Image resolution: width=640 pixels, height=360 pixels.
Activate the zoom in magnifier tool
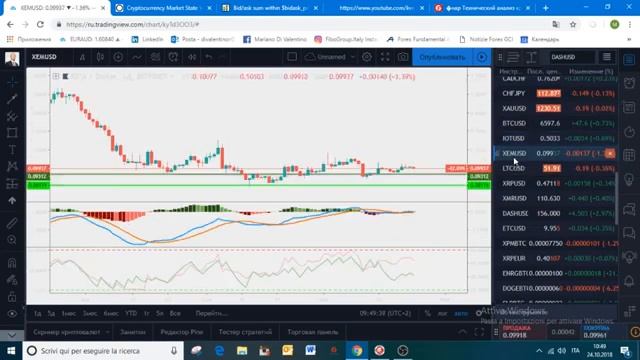[12, 240]
